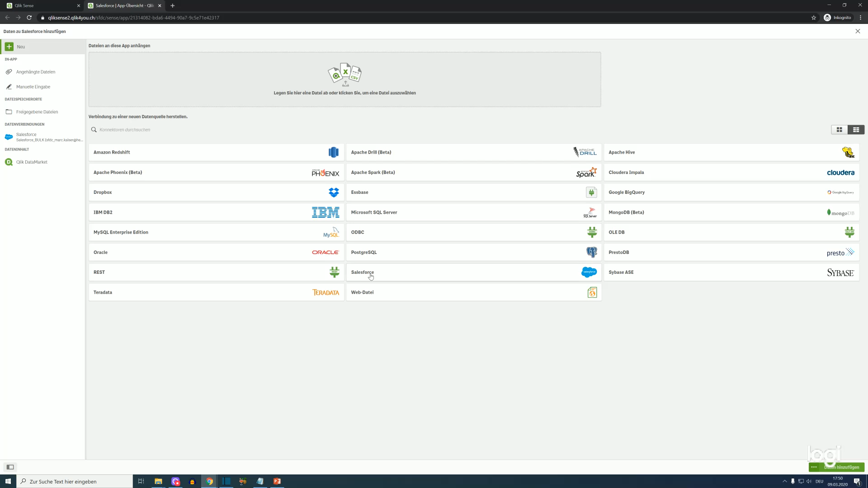
Task: Click the Google BigQuery logo
Action: pyautogui.click(x=840, y=192)
